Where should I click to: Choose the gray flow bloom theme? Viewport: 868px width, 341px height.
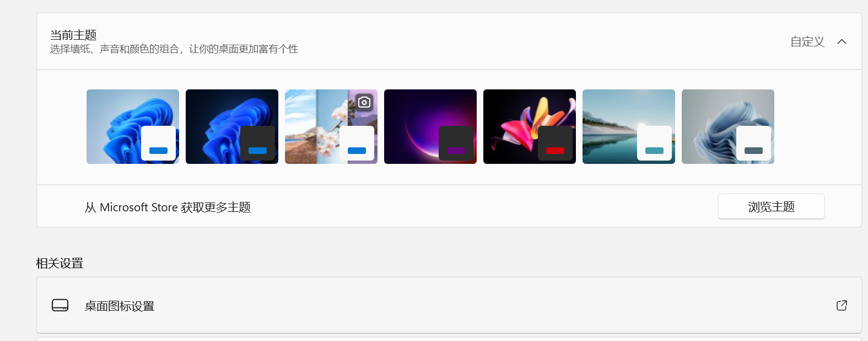pyautogui.click(x=728, y=126)
